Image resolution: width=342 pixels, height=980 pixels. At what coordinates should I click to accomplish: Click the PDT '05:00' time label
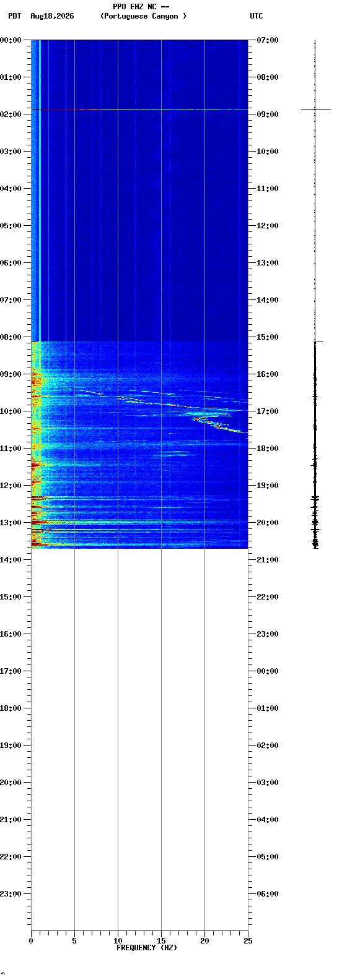point(11,226)
